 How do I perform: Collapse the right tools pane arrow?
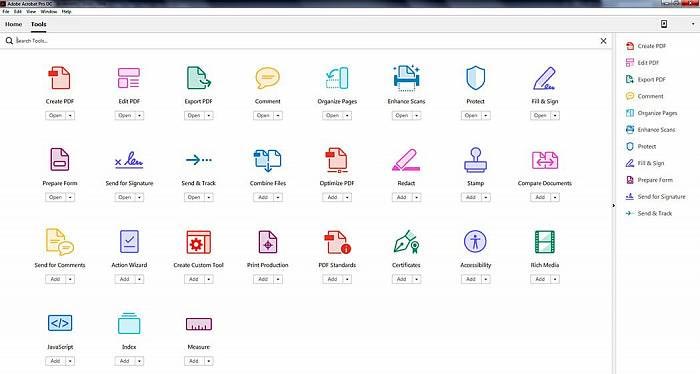click(613, 206)
